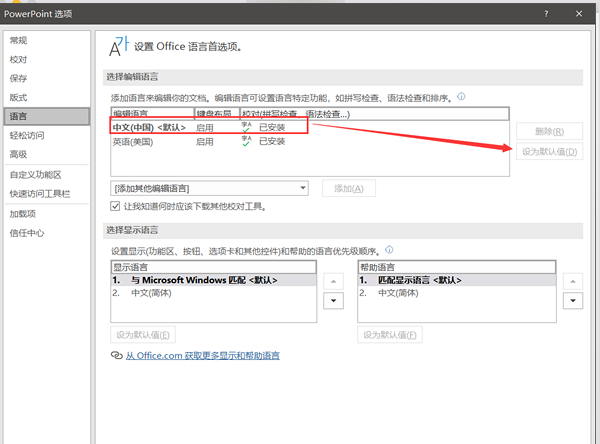Click 设为默认值(F) under help languages

coord(390,335)
